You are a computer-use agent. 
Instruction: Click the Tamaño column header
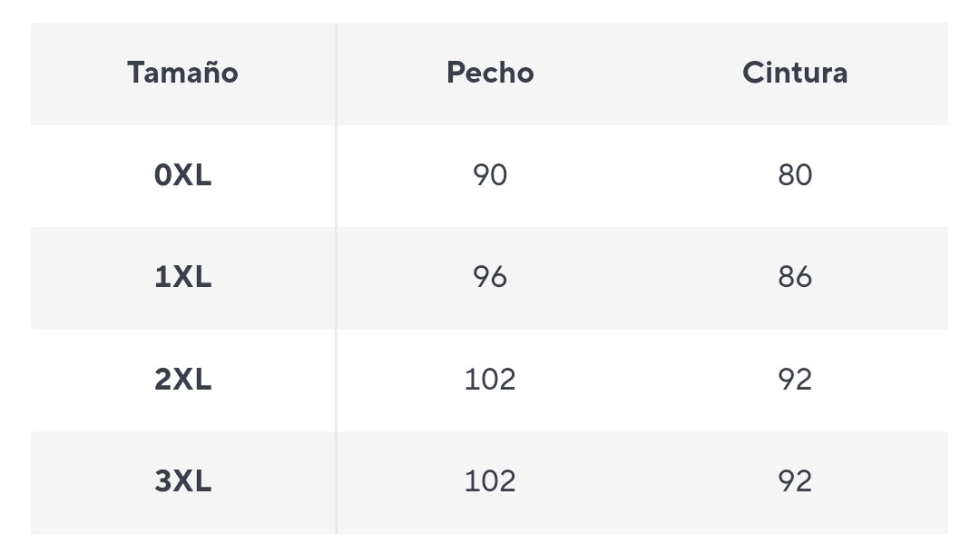[x=182, y=73]
